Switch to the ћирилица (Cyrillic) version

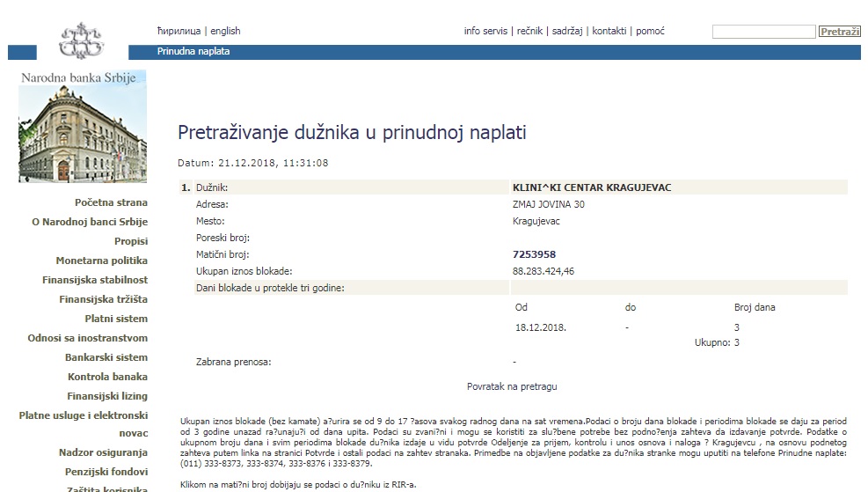click(x=179, y=31)
